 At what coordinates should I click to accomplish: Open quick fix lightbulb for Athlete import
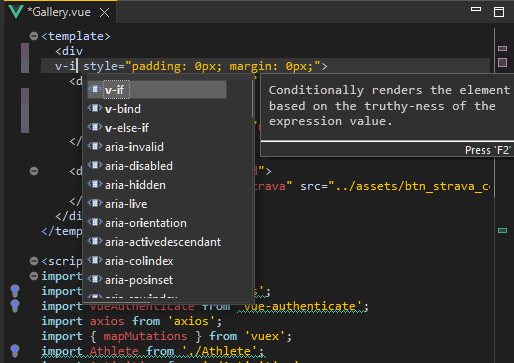tap(15, 351)
